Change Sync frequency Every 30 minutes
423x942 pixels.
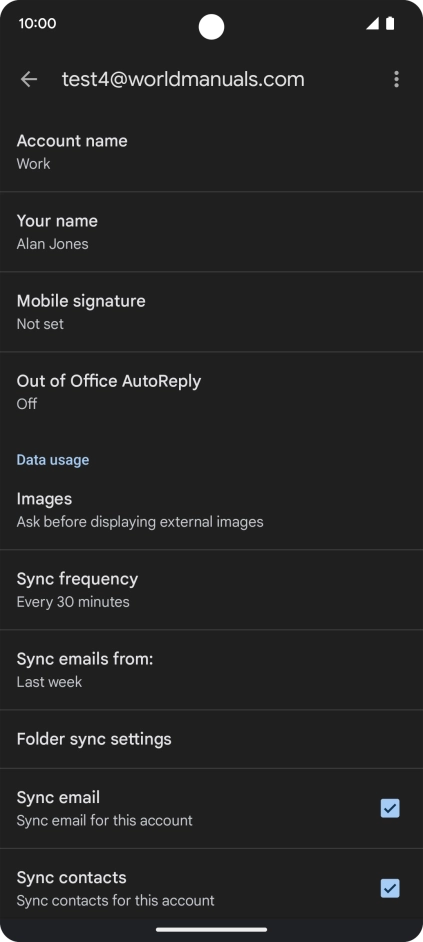point(212,590)
